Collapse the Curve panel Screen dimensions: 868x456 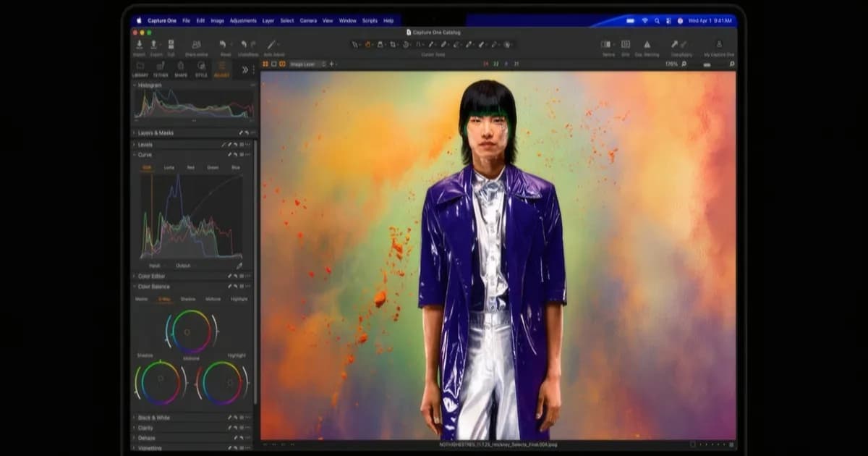135,154
